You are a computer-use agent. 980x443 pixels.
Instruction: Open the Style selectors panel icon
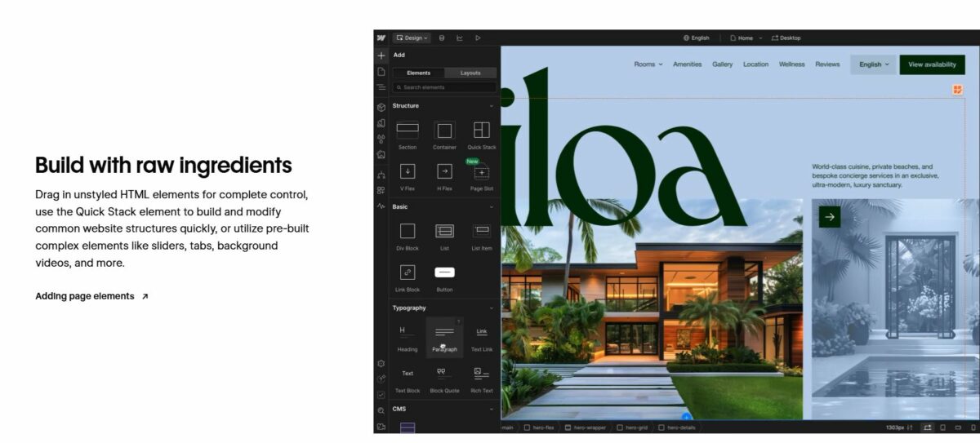(381, 123)
